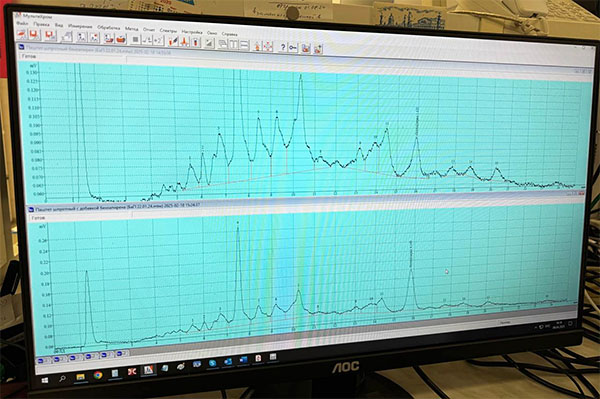The height and width of the screenshot is (399, 600).
Task: Open the Настройка menu
Action: tap(192, 32)
